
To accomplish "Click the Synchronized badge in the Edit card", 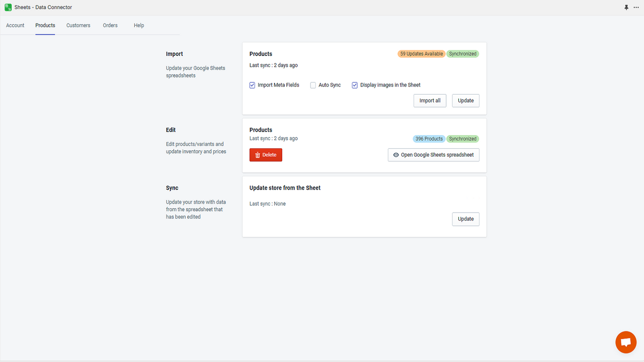I will click(x=463, y=139).
